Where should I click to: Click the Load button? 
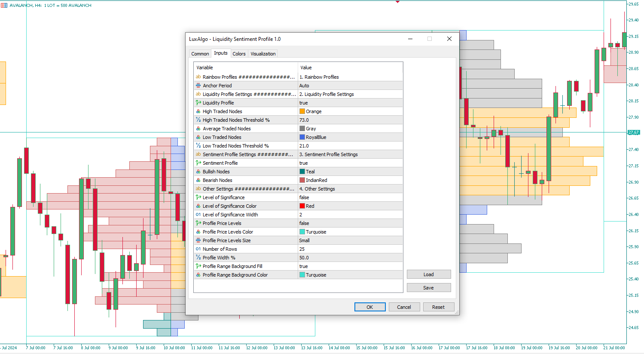(x=428, y=274)
